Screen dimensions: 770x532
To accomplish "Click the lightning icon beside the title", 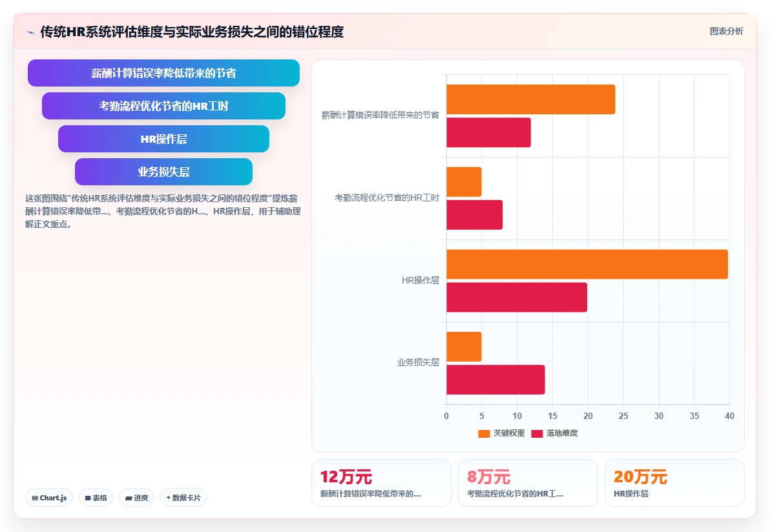I will point(31,32).
